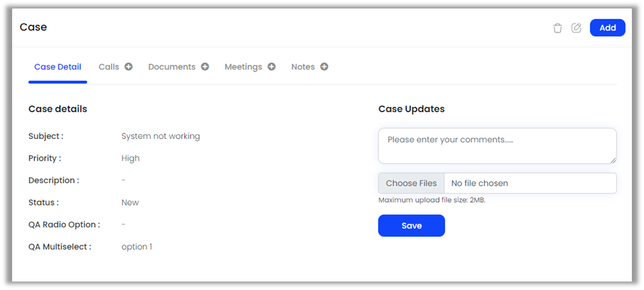Click the plus icon next to Meetings

pyautogui.click(x=272, y=67)
